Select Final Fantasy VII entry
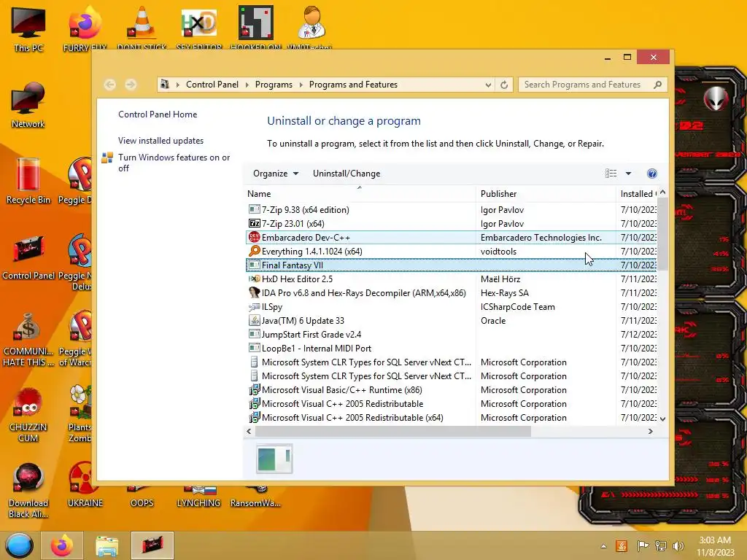The width and height of the screenshot is (747, 560). click(451, 265)
